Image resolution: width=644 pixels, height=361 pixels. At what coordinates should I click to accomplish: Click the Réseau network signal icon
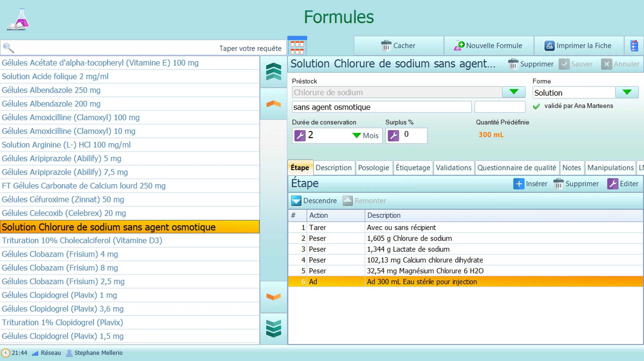35,353
